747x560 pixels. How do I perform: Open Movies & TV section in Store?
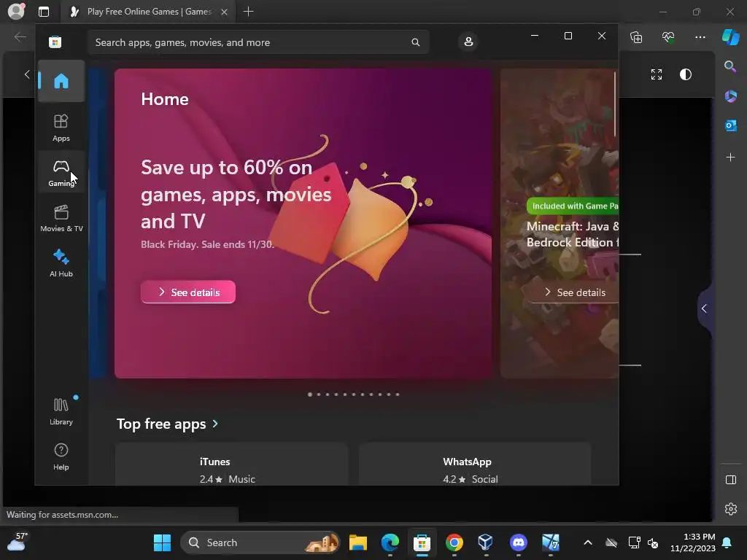pos(61,218)
